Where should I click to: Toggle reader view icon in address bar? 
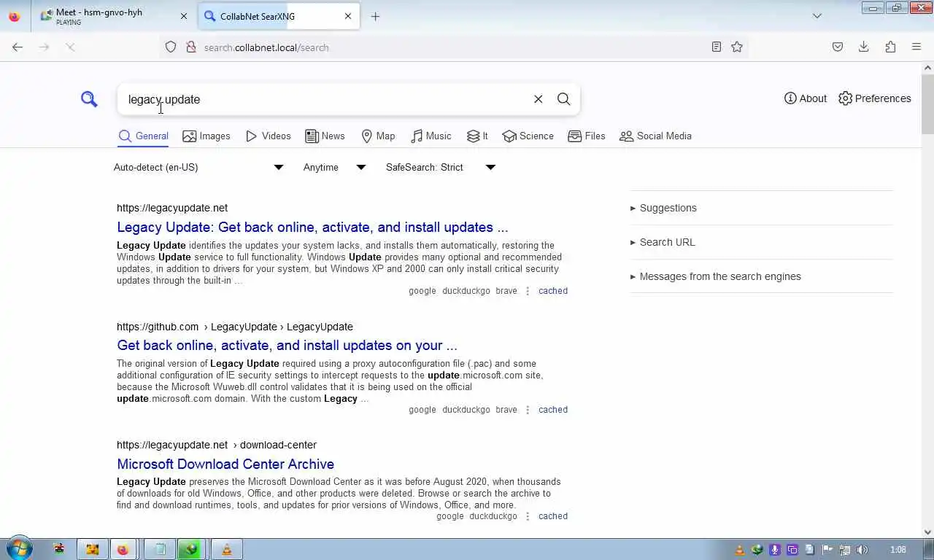(x=717, y=47)
